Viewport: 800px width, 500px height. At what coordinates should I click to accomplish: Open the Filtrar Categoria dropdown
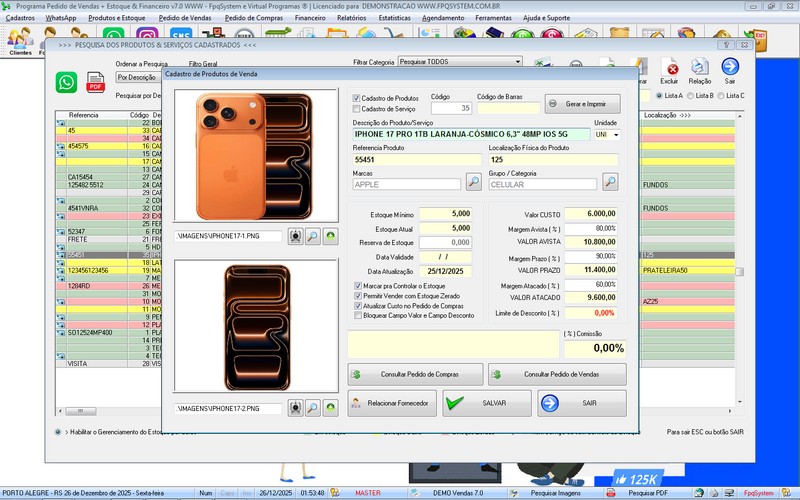[x=517, y=61]
